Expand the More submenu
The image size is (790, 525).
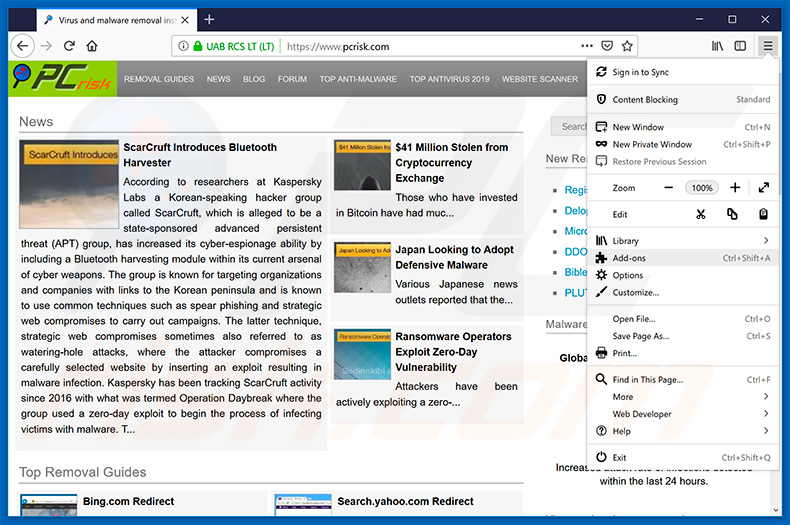683,397
